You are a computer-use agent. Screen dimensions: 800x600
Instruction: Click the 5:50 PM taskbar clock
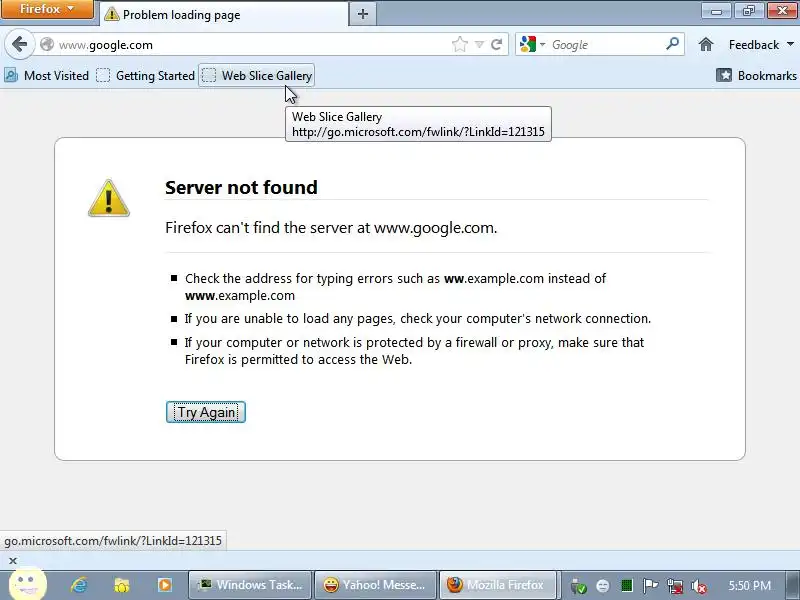coord(749,585)
